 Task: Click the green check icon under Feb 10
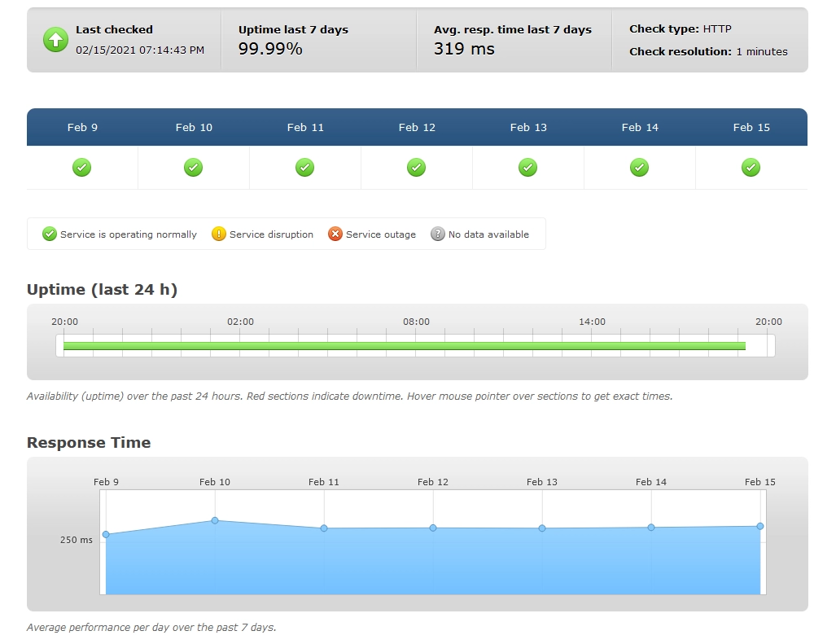(193, 167)
